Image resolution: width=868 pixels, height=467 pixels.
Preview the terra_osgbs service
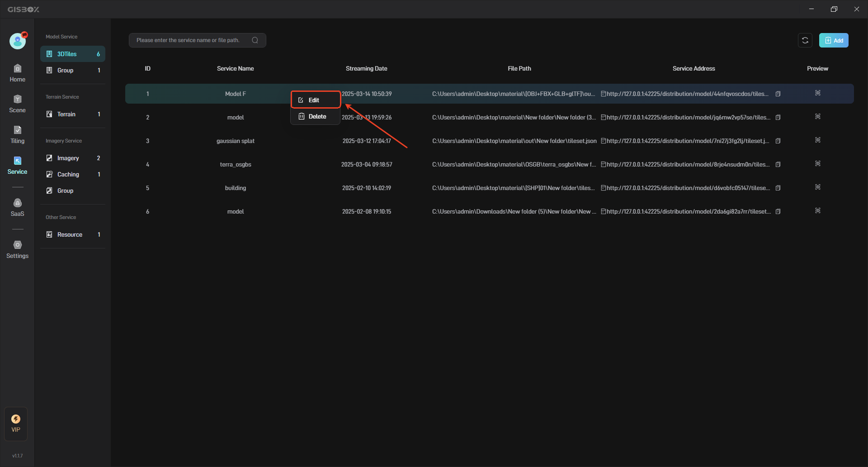(818, 163)
